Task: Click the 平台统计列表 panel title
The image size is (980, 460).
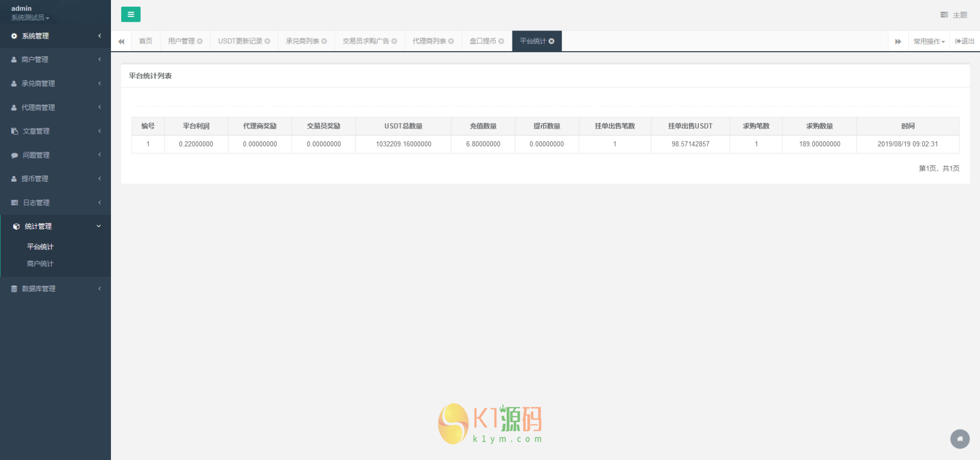Action: click(x=150, y=76)
